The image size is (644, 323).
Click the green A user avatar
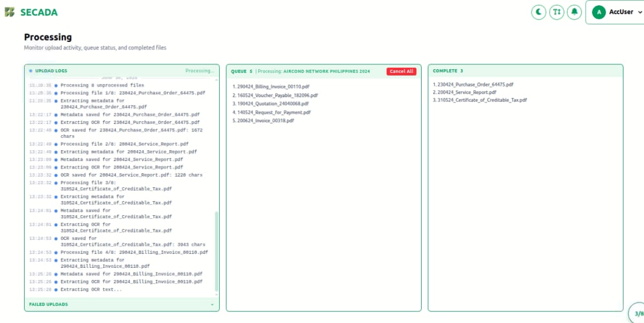tap(598, 12)
